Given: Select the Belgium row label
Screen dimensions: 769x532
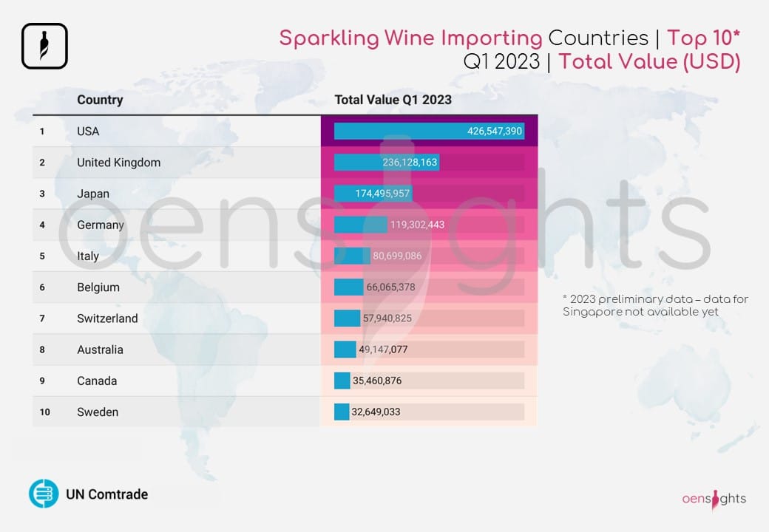Looking at the screenshot, I should 98,287.
